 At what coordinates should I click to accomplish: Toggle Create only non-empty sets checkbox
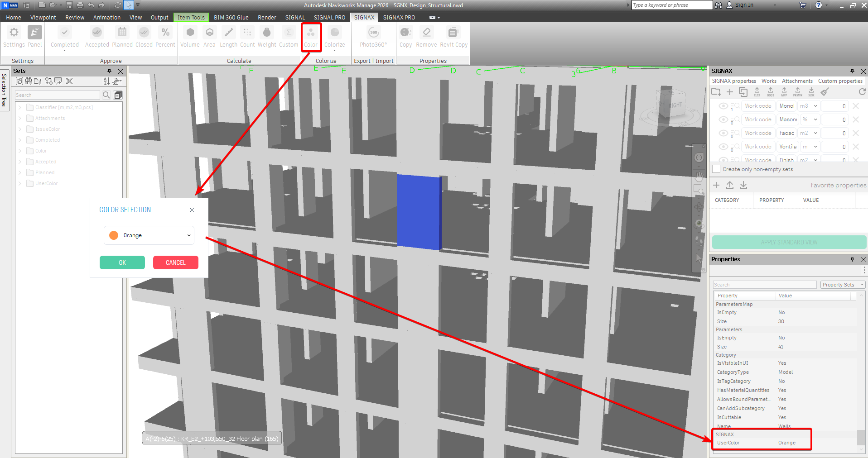click(x=716, y=169)
